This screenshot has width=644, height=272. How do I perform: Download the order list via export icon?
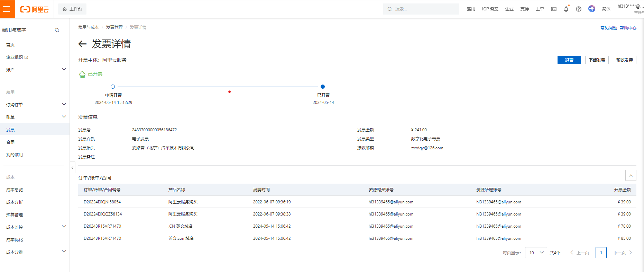pyautogui.click(x=631, y=175)
